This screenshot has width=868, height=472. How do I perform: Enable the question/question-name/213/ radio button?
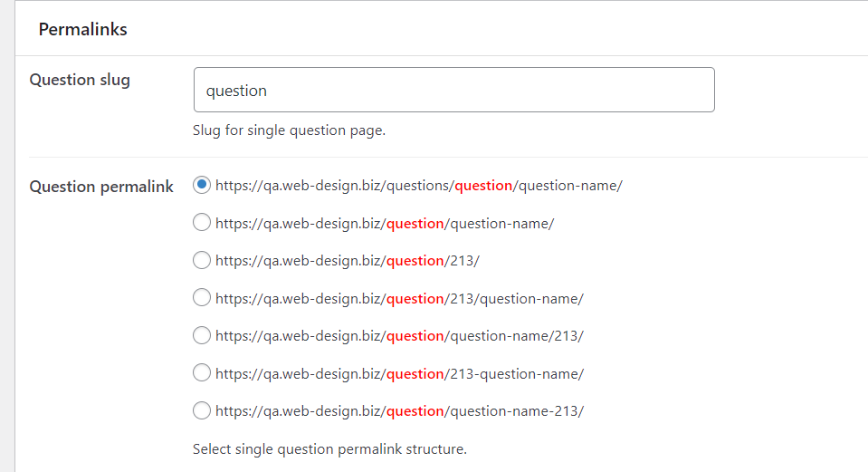[x=202, y=335]
